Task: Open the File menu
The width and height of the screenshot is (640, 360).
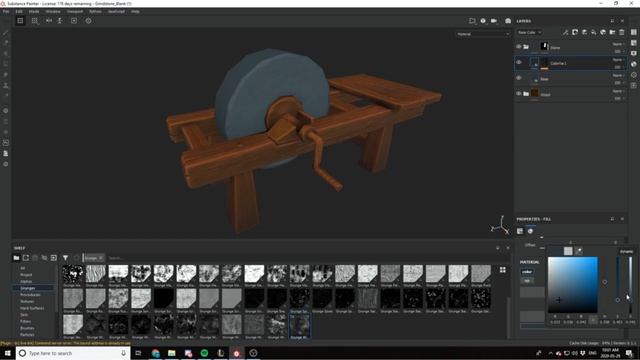Action: coord(6,11)
